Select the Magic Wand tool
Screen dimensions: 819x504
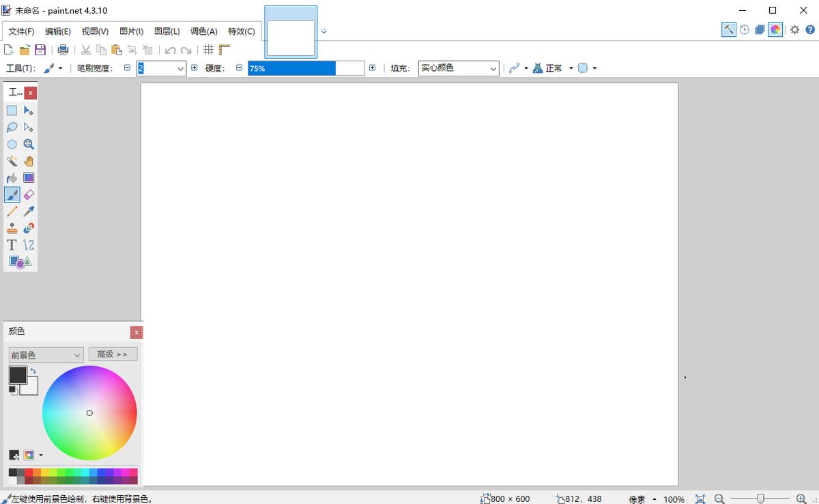(x=12, y=161)
